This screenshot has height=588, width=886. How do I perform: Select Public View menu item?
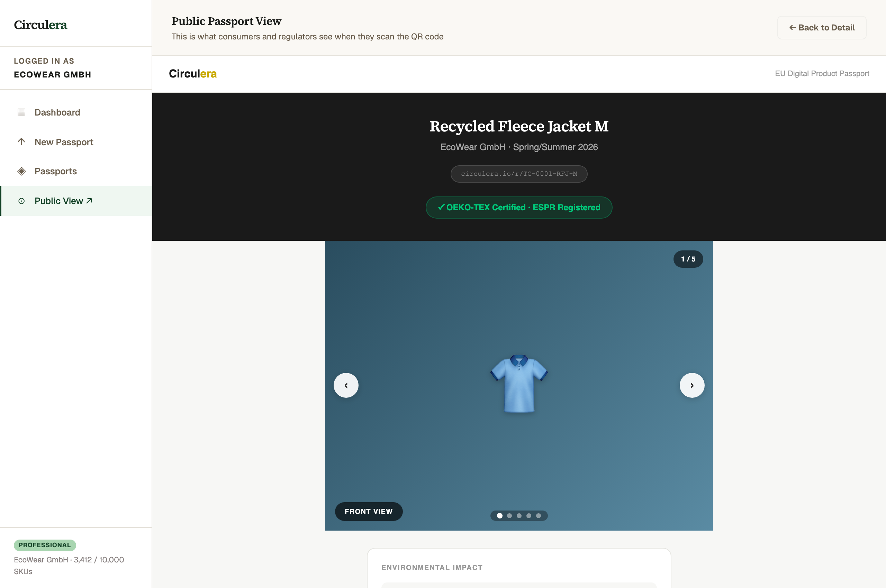click(x=76, y=201)
